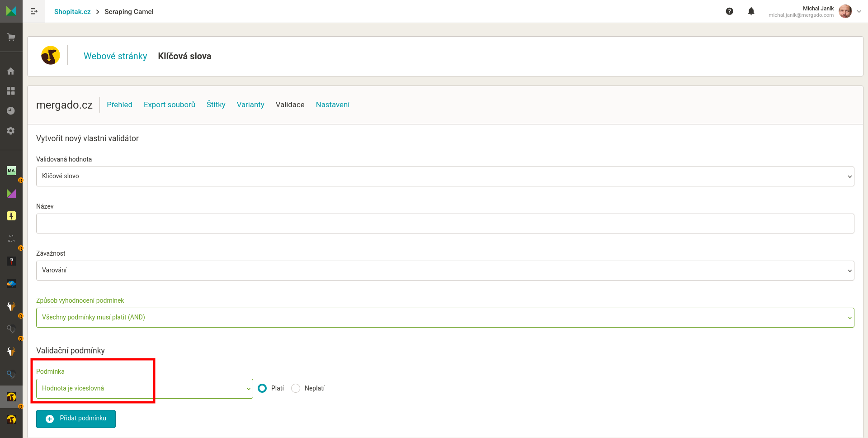The height and width of the screenshot is (438, 868).
Task: Open the green MA app in sidebar
Action: [x=11, y=171]
